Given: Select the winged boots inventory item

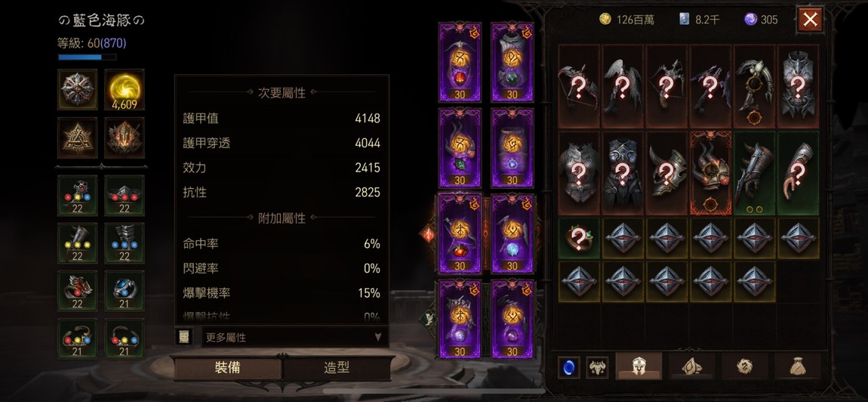Looking at the screenshot, I should click(x=622, y=86).
